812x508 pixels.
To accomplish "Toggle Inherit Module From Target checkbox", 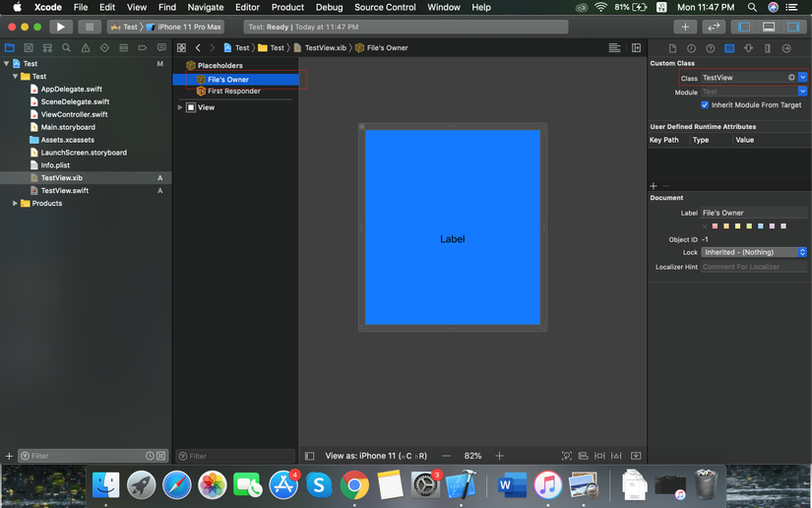I will pyautogui.click(x=705, y=104).
